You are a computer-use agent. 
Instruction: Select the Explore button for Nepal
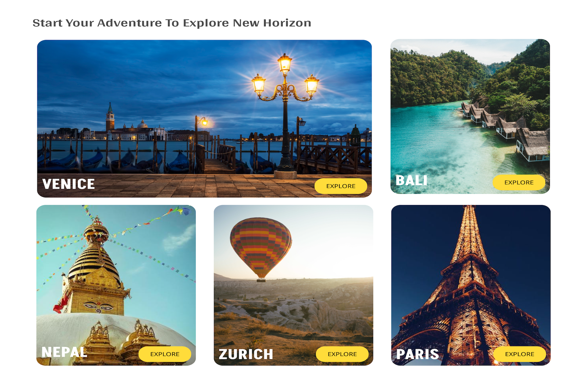coord(165,354)
